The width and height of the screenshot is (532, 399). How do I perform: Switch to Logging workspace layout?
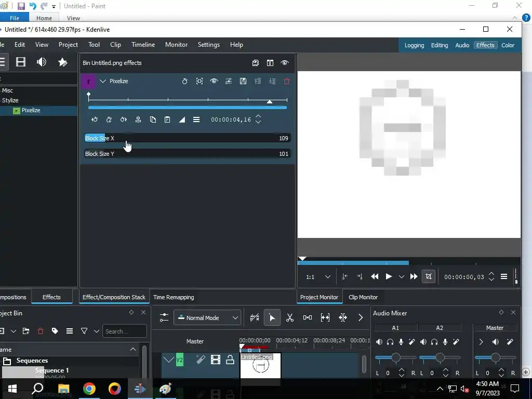point(414,45)
